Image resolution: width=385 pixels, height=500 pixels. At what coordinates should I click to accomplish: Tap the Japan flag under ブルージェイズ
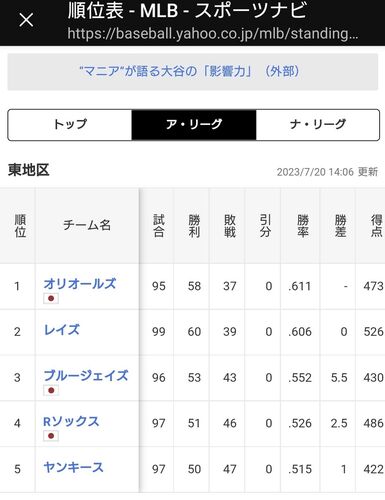click(x=51, y=390)
